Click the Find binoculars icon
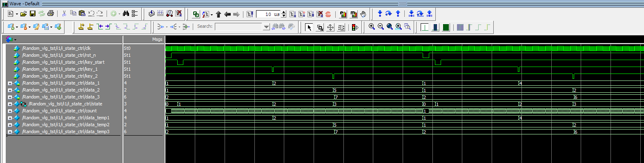This screenshot has width=644, height=163. click(x=126, y=14)
